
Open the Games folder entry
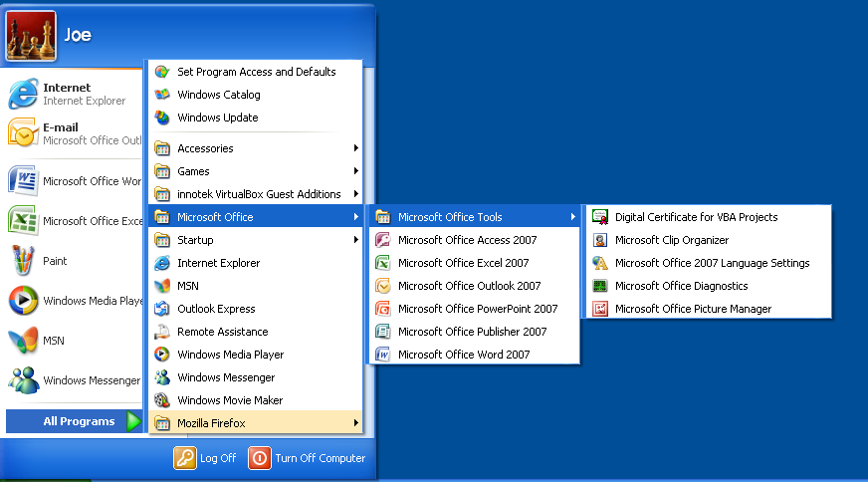point(255,171)
